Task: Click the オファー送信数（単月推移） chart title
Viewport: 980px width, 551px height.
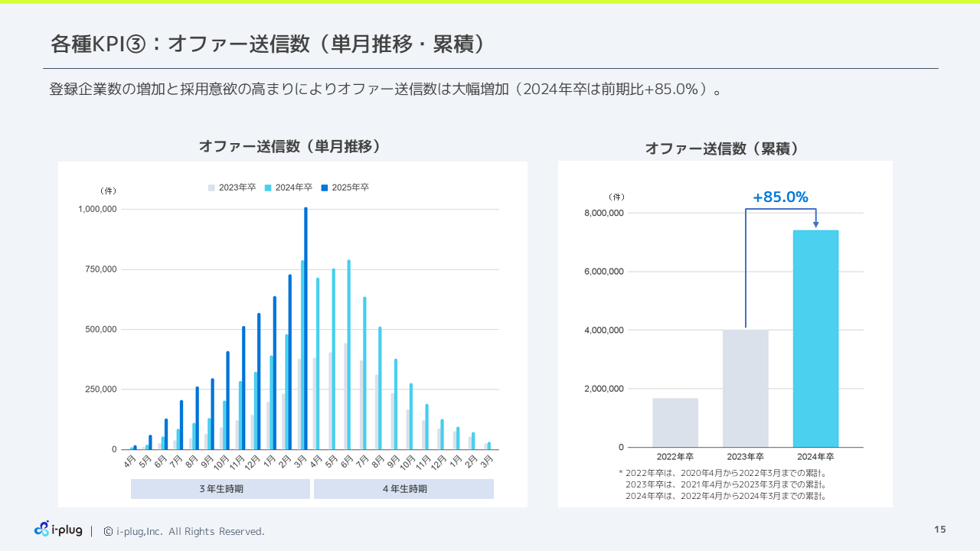Action: (x=289, y=147)
